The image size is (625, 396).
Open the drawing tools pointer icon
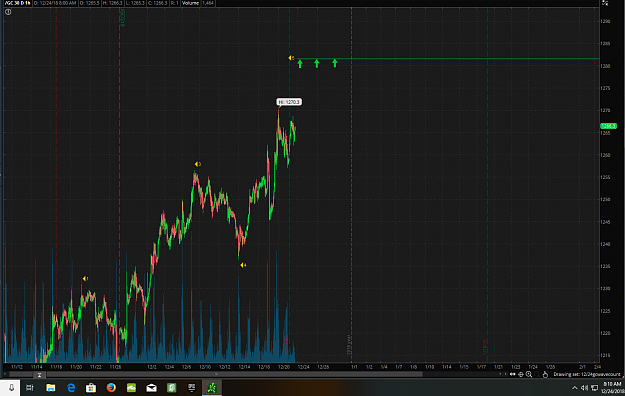[545, 374]
